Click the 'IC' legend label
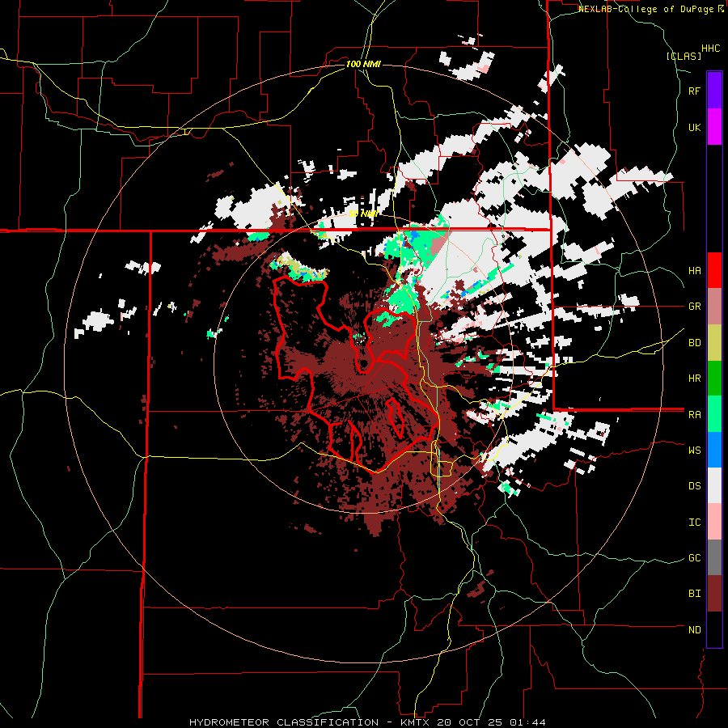 694,523
